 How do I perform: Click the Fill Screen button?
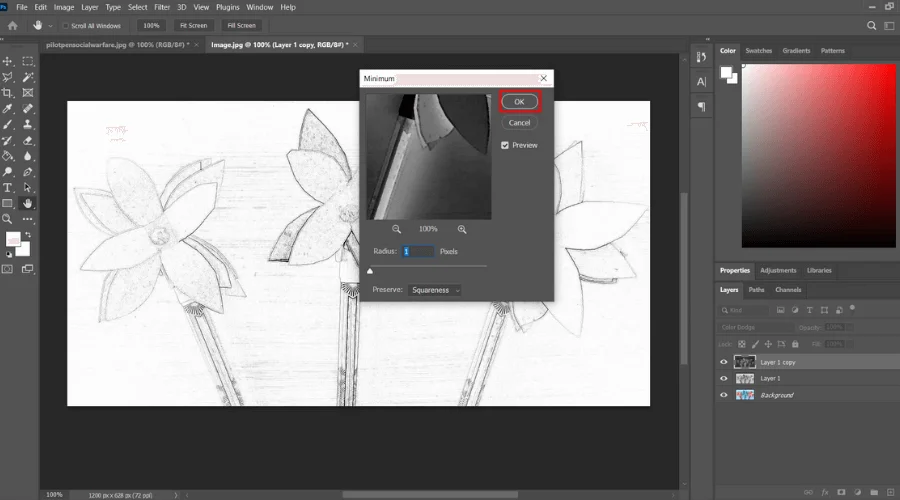(242, 26)
